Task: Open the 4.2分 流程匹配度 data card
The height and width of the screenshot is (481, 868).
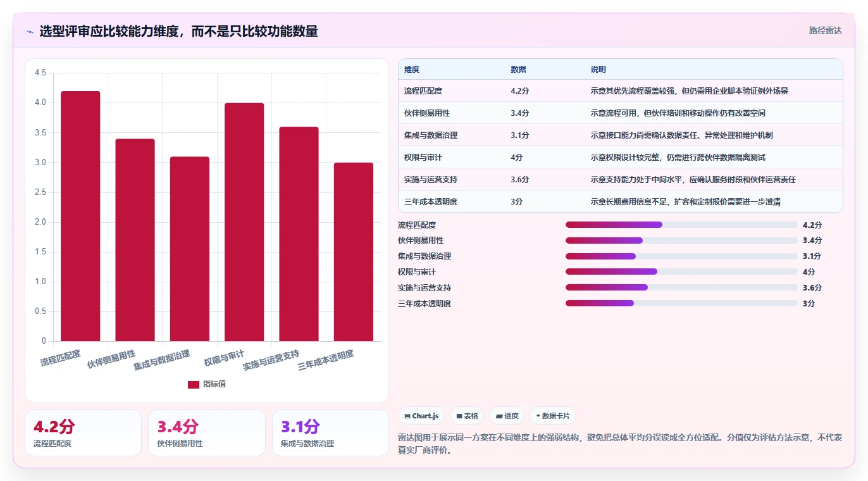Action: tap(83, 433)
